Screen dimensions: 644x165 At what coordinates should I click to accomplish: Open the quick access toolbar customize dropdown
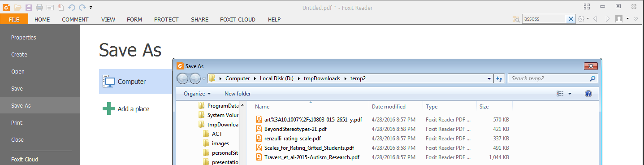[x=91, y=8]
